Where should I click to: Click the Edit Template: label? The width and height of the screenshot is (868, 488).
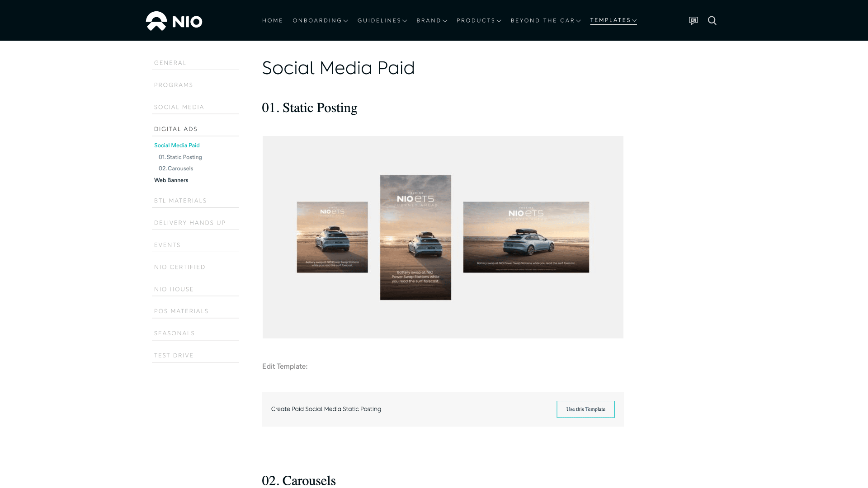point(285,366)
